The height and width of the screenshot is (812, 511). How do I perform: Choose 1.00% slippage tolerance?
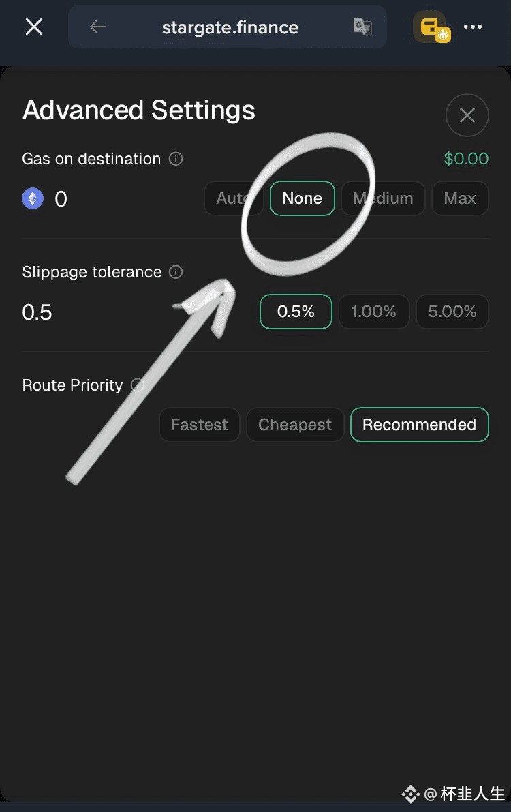point(374,311)
